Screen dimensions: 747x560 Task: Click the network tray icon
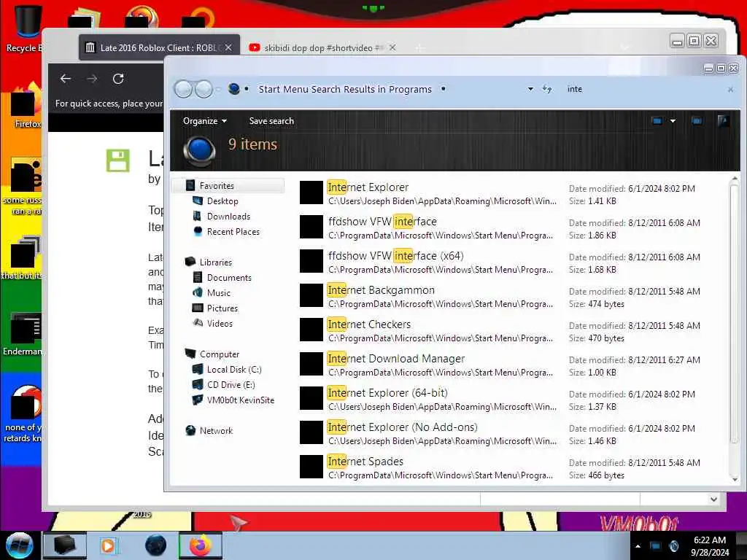tap(656, 546)
